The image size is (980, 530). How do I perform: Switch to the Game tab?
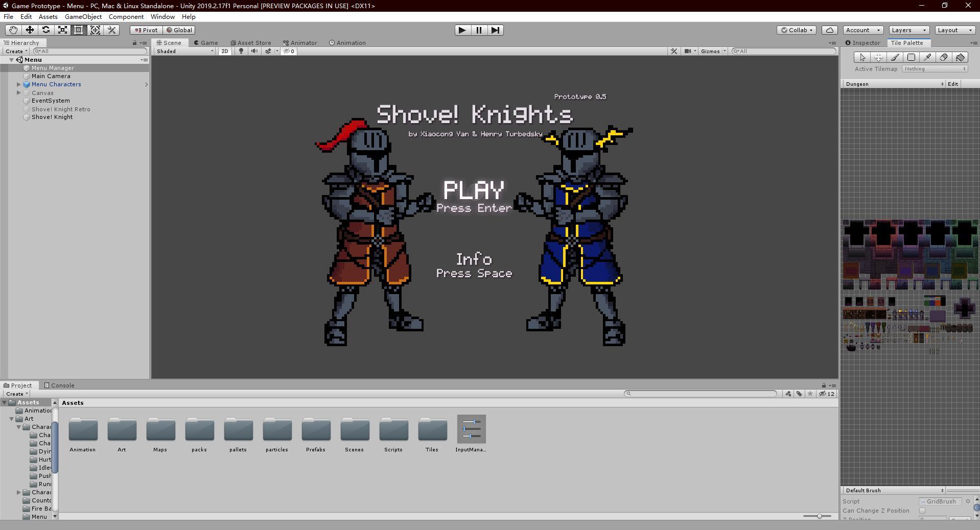(206, 43)
